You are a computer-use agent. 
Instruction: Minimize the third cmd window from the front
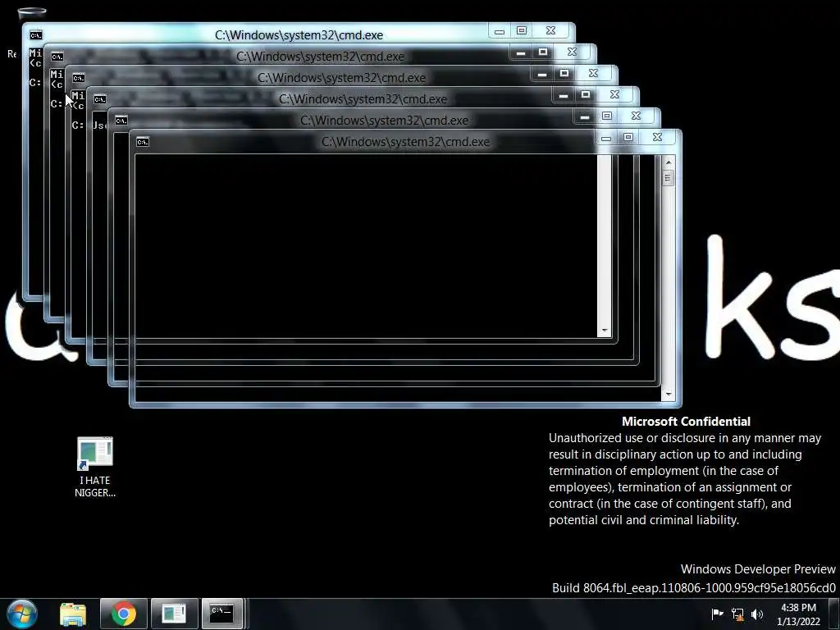[x=563, y=95]
